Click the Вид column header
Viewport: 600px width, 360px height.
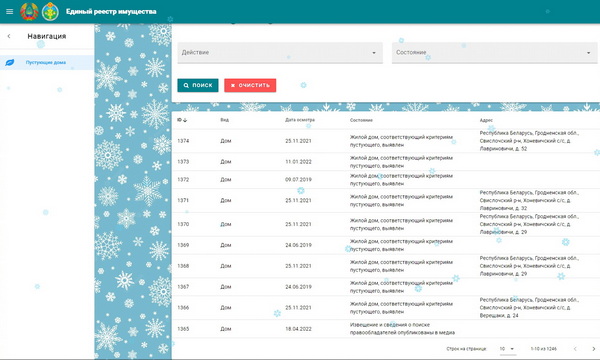tap(224, 120)
